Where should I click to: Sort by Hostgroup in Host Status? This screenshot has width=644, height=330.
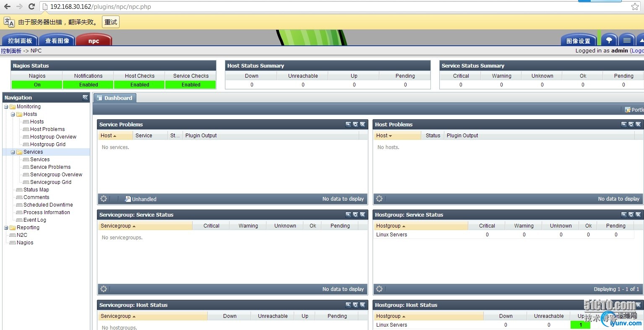tap(428, 316)
